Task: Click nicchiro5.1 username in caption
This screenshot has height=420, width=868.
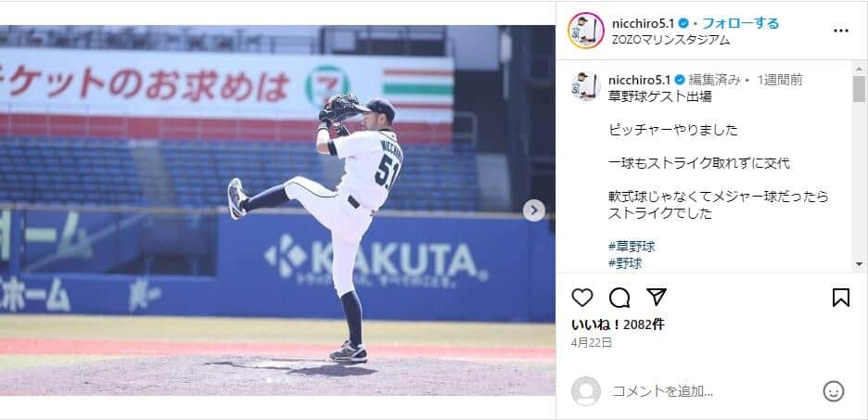Action: (x=639, y=80)
